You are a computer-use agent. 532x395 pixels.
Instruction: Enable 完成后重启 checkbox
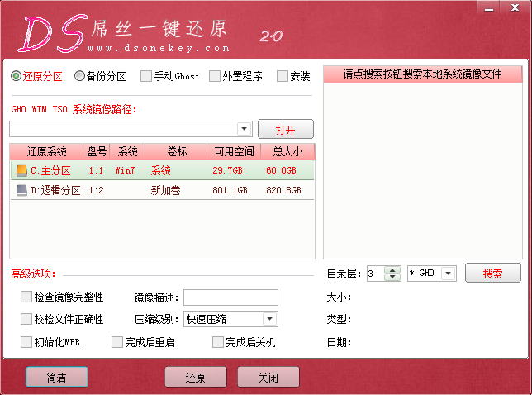[x=117, y=342]
